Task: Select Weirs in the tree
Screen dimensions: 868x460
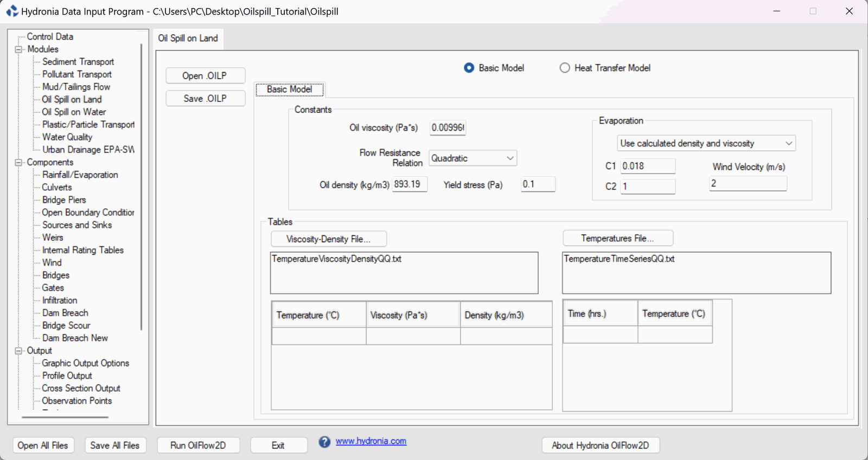Action: 53,238
